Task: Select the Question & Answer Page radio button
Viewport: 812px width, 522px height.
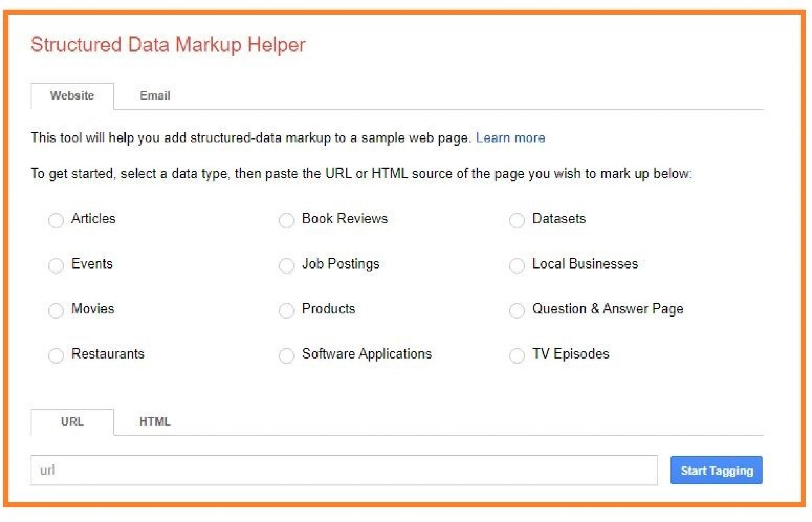Action: (517, 311)
